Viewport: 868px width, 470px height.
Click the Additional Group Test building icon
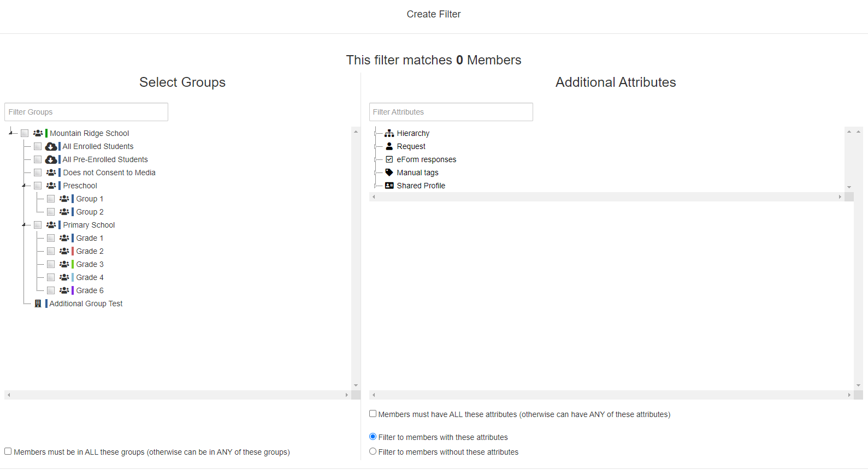pos(38,304)
